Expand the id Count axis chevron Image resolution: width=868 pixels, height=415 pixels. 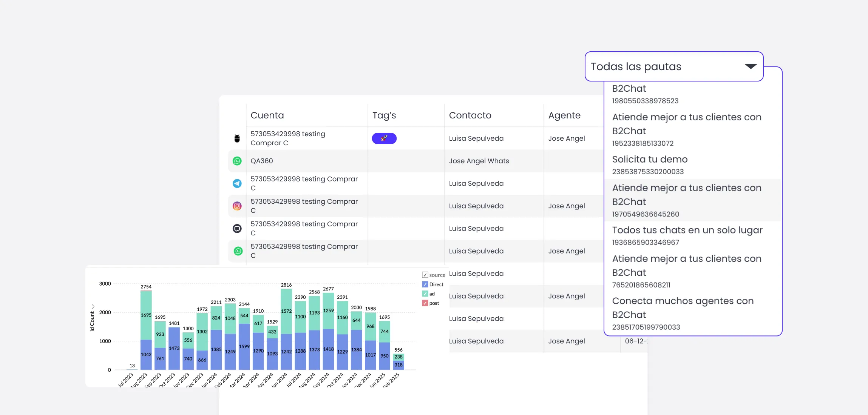click(x=93, y=306)
